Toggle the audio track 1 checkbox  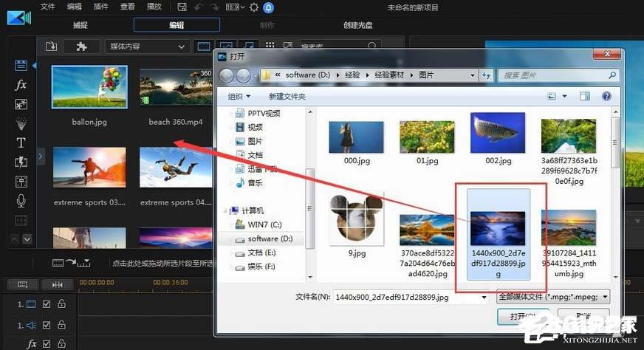tap(47, 325)
